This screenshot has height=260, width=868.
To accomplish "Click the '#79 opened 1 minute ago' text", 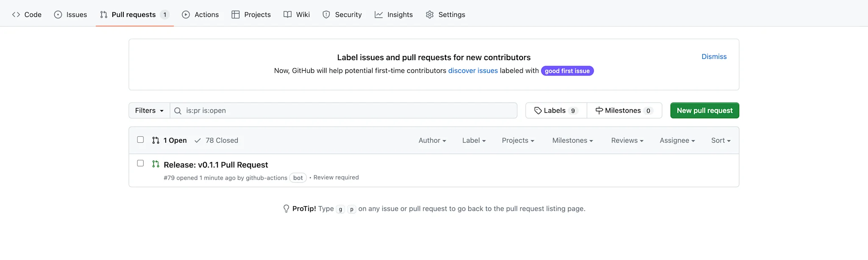I will pos(199,178).
